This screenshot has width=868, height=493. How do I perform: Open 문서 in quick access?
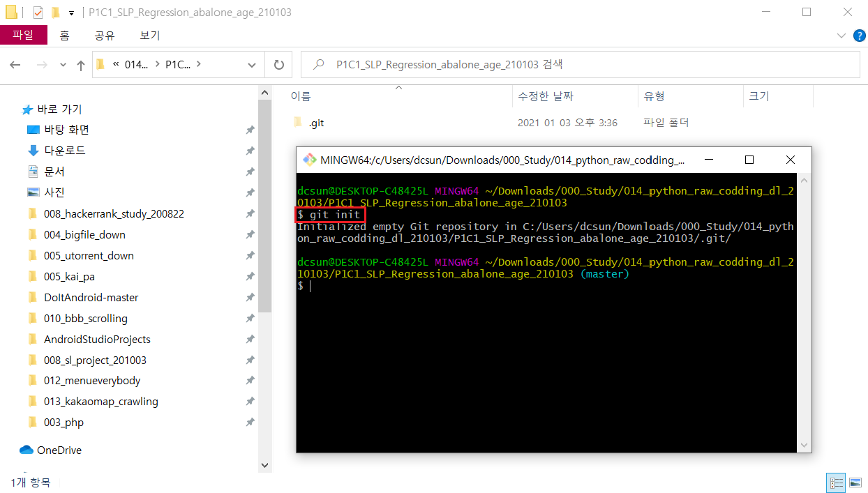tap(46, 172)
